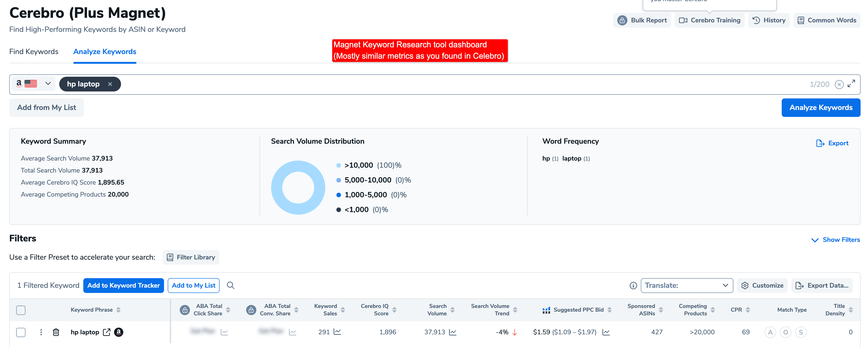This screenshot has width=868, height=347.
Task: Click the Translate info icon
Action: tap(633, 285)
